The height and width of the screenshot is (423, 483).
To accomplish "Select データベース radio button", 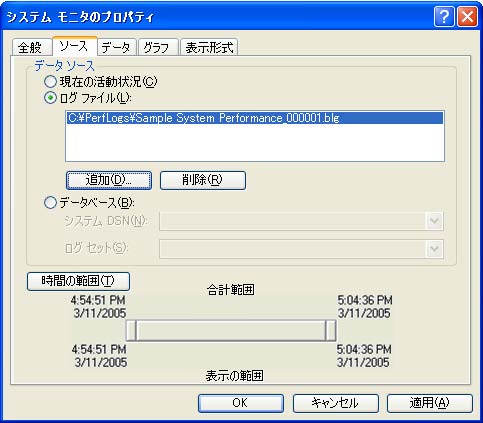I will (x=50, y=203).
